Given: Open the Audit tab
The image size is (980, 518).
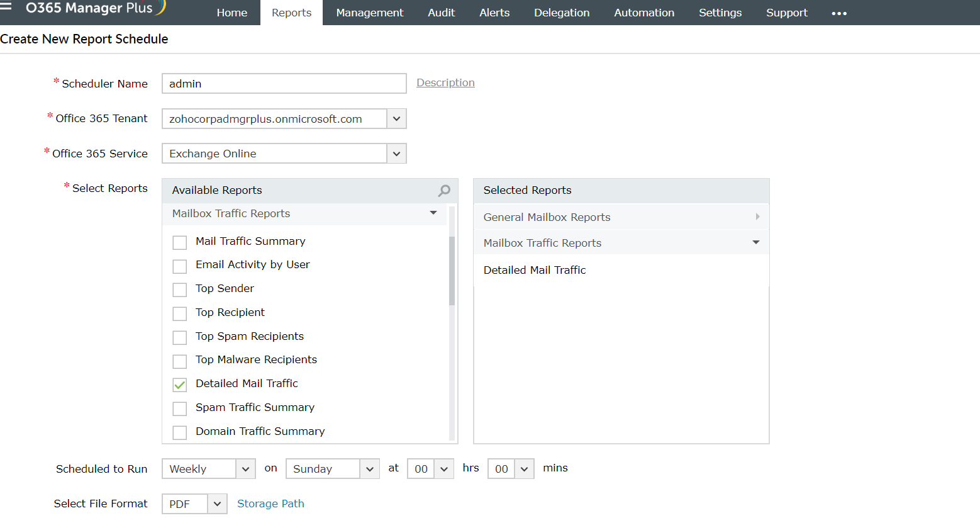Looking at the screenshot, I should [442, 13].
